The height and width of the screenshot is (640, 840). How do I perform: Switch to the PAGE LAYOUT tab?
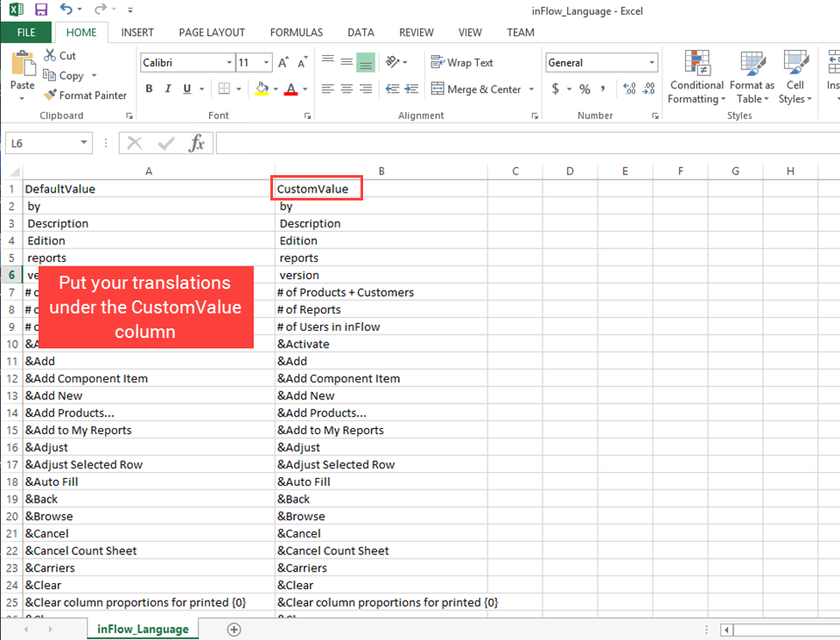[212, 32]
